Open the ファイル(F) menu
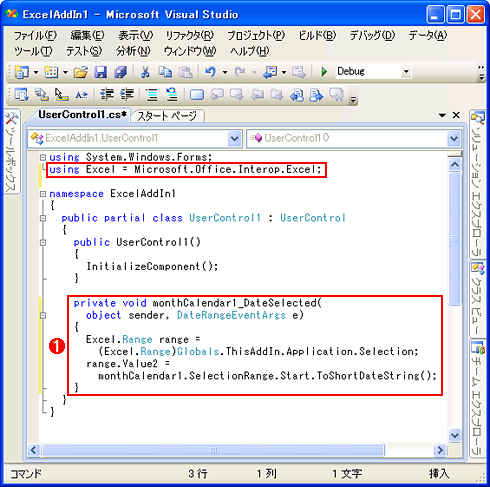The width and height of the screenshot is (490, 487). pos(35,35)
